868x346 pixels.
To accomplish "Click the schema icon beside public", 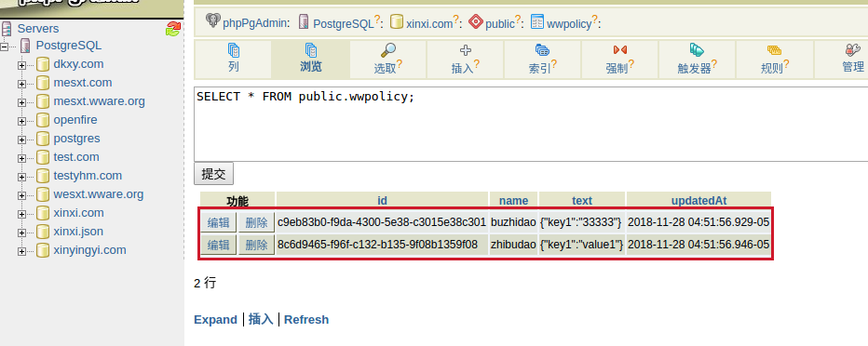I will [476, 22].
